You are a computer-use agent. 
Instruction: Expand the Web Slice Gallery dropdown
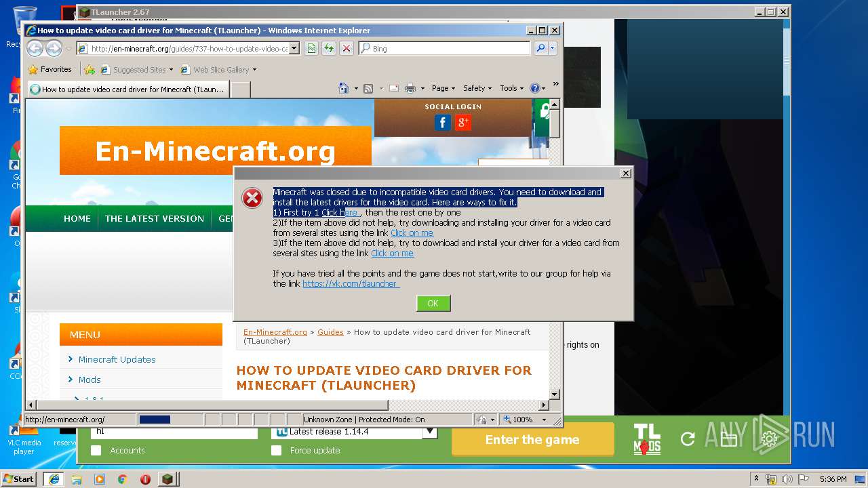pos(254,69)
